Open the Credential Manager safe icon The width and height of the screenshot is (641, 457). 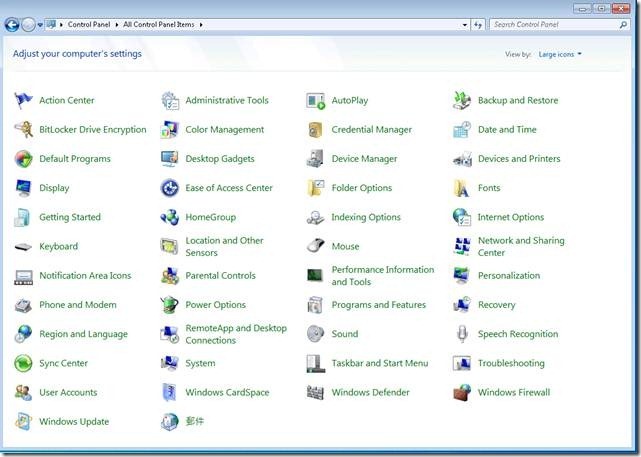tap(316, 130)
